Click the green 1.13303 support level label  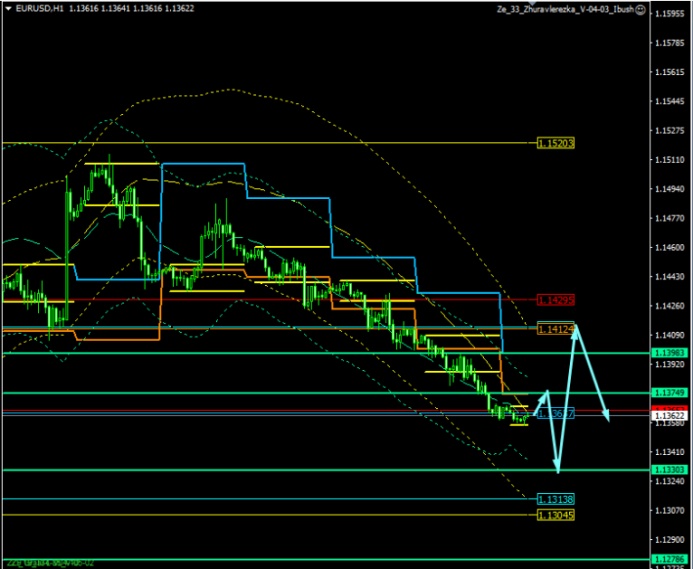(668, 469)
